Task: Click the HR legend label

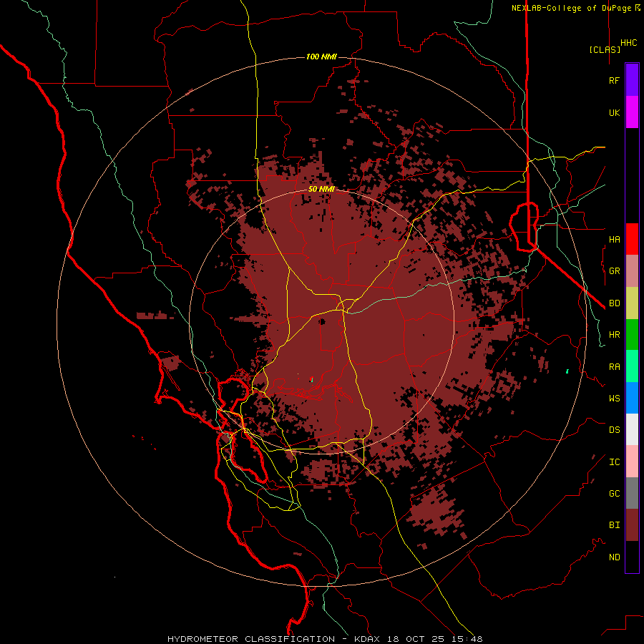Action: pyautogui.click(x=614, y=335)
